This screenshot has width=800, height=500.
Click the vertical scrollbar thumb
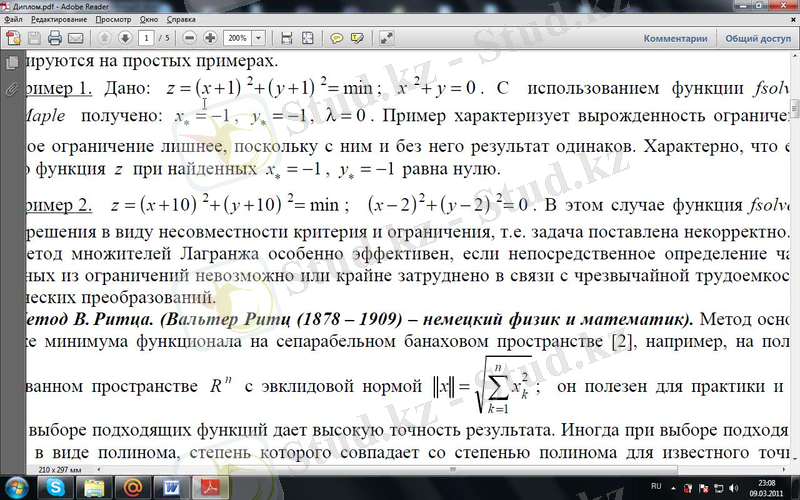click(794, 108)
